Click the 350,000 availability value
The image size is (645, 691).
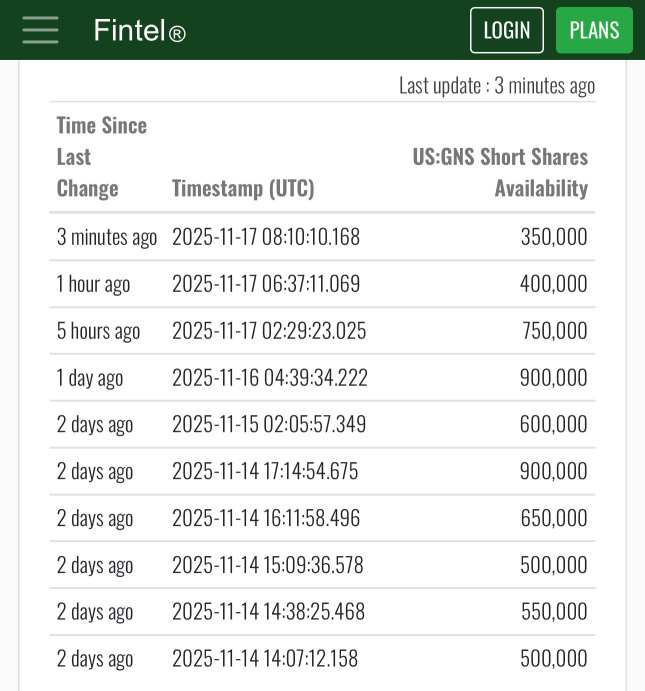point(554,237)
